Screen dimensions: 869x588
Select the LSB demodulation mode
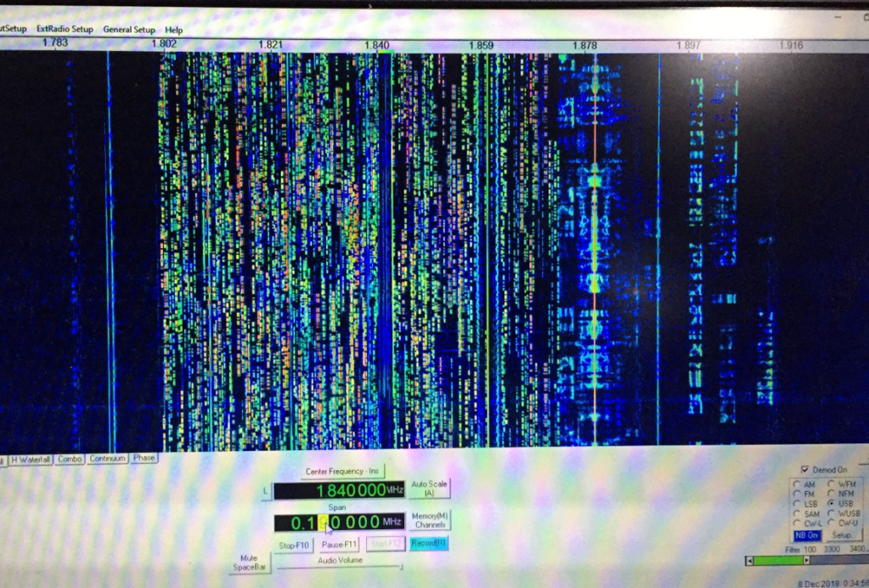coord(795,504)
